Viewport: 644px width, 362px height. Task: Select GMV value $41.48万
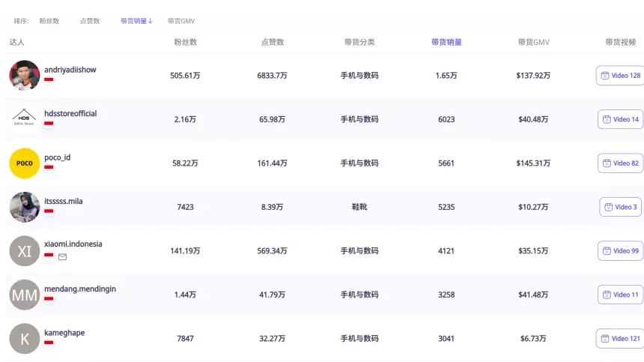pos(533,295)
